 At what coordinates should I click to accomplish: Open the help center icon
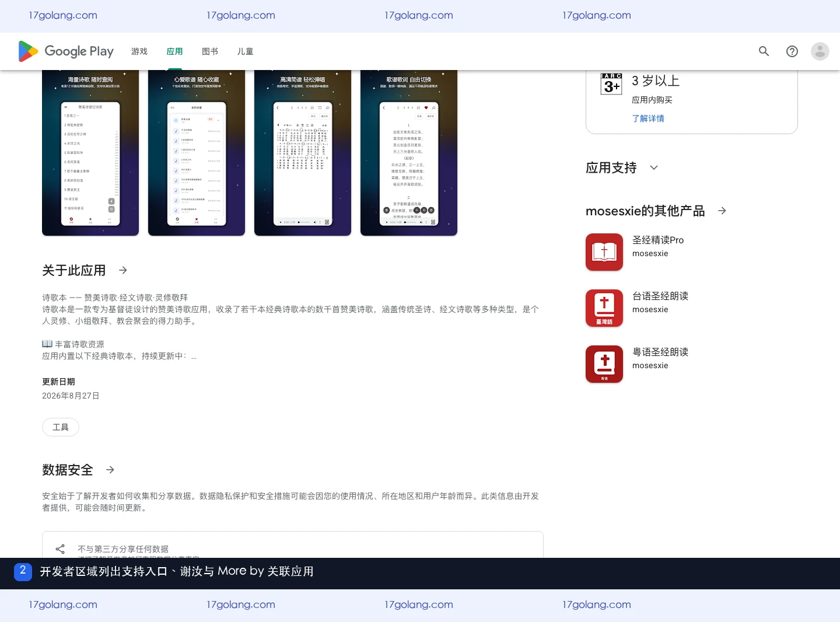click(x=792, y=51)
